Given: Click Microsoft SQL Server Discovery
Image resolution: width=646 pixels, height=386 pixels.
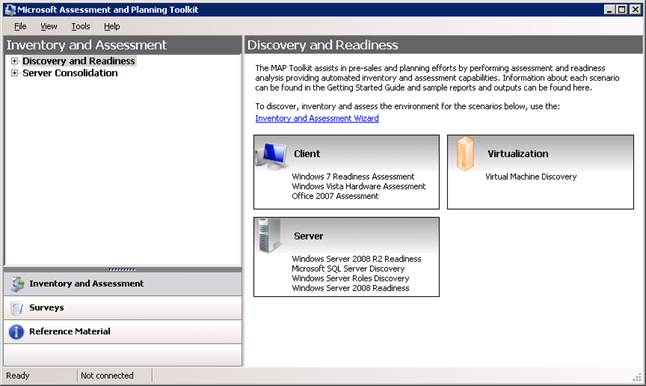Looking at the screenshot, I should tap(348, 269).
